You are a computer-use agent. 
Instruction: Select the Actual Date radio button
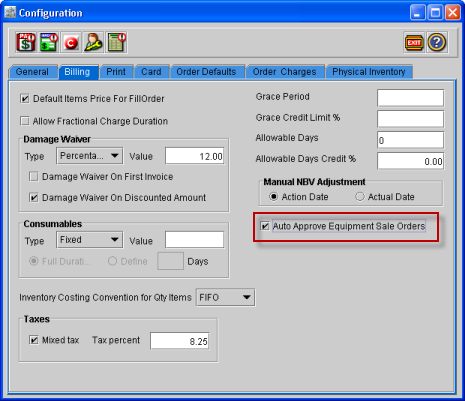click(360, 197)
